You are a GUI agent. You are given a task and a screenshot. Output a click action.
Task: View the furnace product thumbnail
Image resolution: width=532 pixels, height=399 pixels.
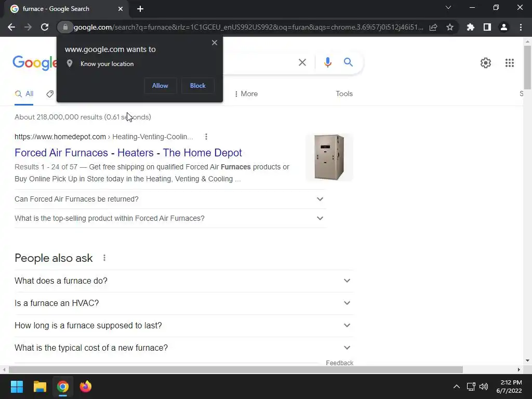point(329,157)
